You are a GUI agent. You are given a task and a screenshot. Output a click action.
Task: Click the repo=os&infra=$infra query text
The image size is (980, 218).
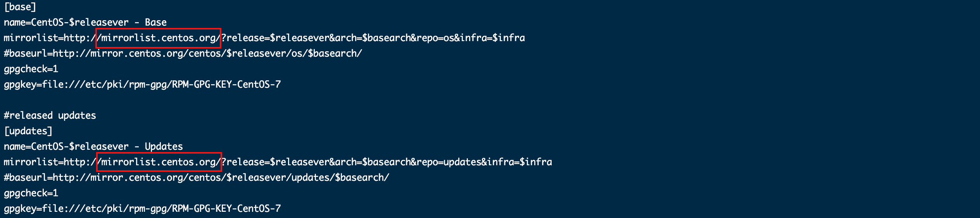(471, 38)
